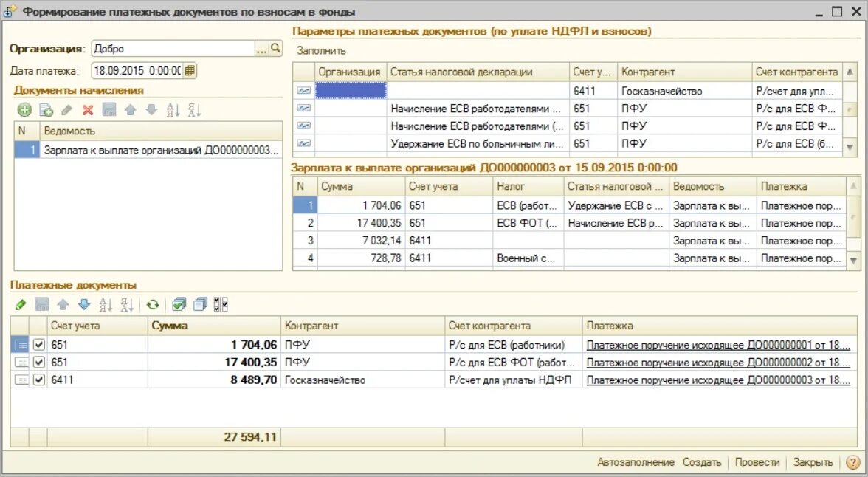This screenshot has height=477, width=868.
Task: Select the Р/с для ЕСВ (работники) cell
Action: tap(513, 345)
